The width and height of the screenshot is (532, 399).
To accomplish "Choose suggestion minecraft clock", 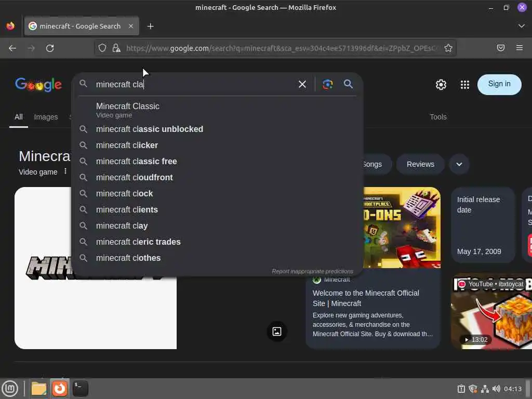I will 217,193.
